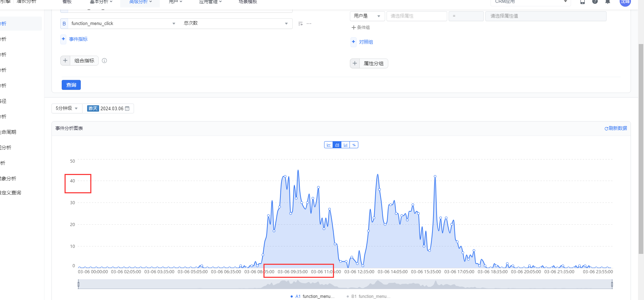Open the calendar icon in date picker
Screen dimensions: 644x300
tap(127, 108)
